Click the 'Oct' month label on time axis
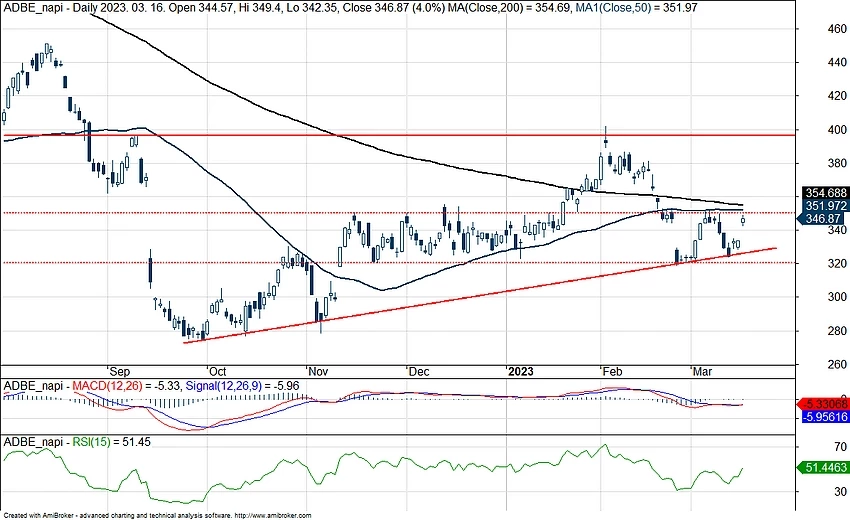The image size is (850, 520). pyautogui.click(x=217, y=372)
